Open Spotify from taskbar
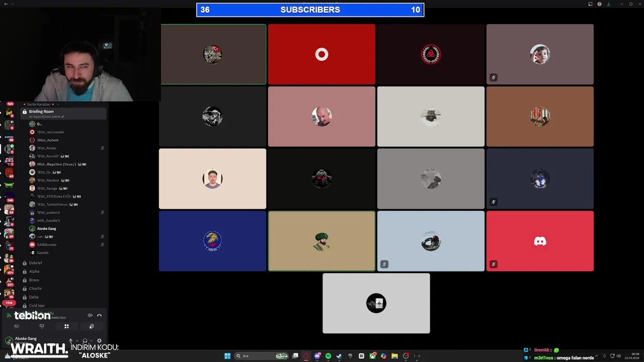 pos(328,356)
